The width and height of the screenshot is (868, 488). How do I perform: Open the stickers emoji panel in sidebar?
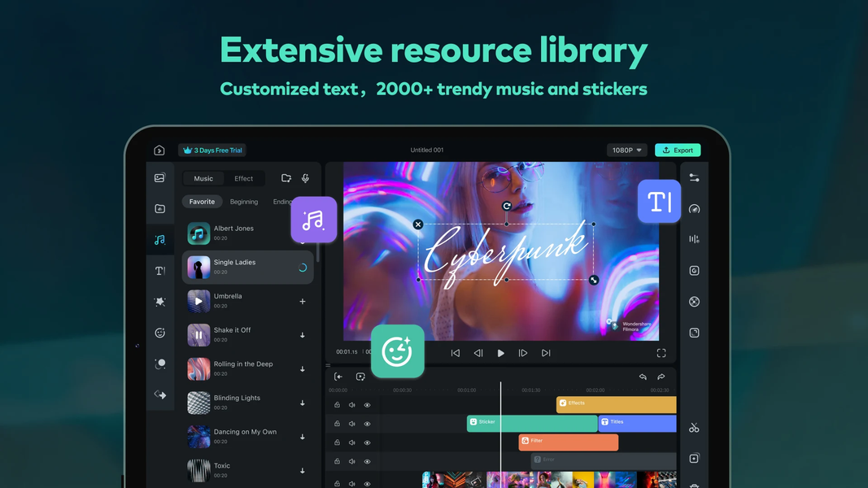coord(160,333)
